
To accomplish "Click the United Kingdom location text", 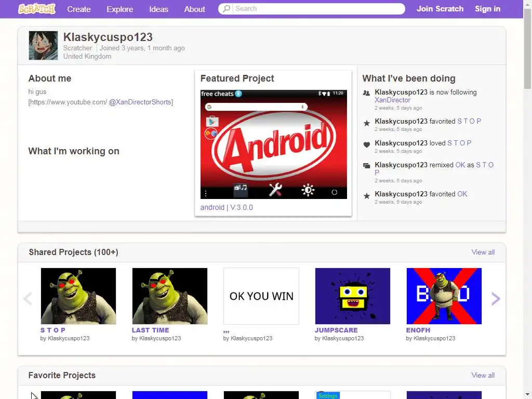I will tap(87, 56).
